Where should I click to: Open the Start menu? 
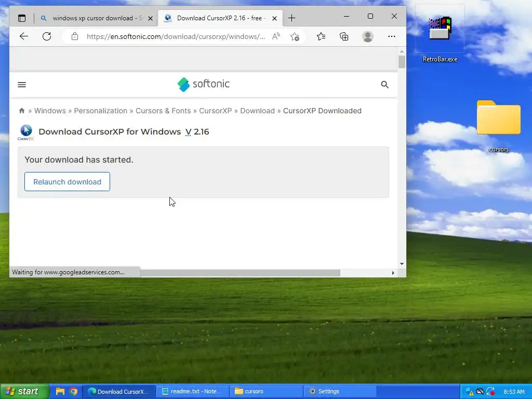[24, 391]
